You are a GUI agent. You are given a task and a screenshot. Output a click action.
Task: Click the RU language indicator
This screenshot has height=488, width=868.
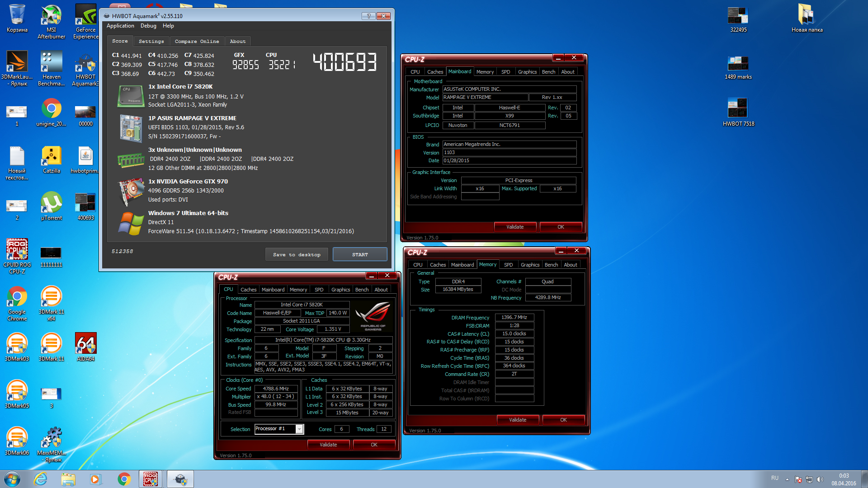(x=774, y=478)
